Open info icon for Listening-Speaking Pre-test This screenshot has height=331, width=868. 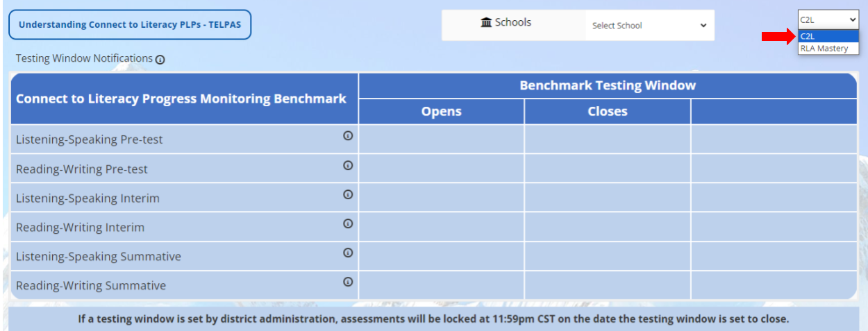pyautogui.click(x=348, y=136)
